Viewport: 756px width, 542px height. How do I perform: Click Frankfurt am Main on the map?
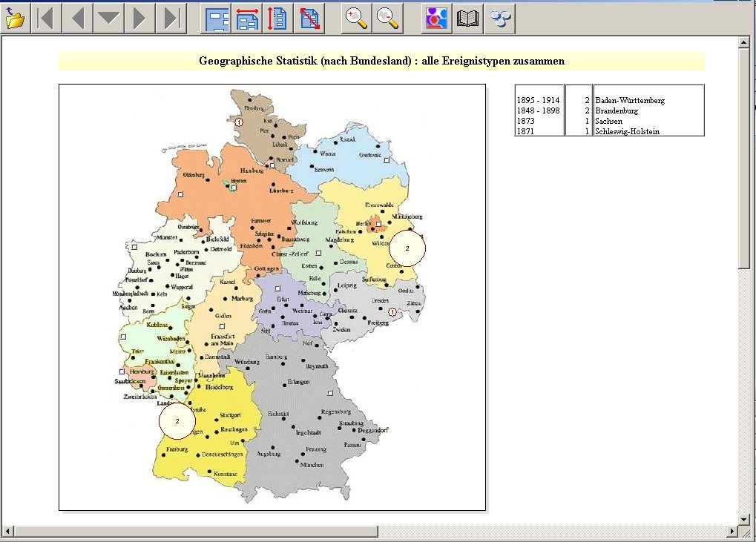coord(223,340)
